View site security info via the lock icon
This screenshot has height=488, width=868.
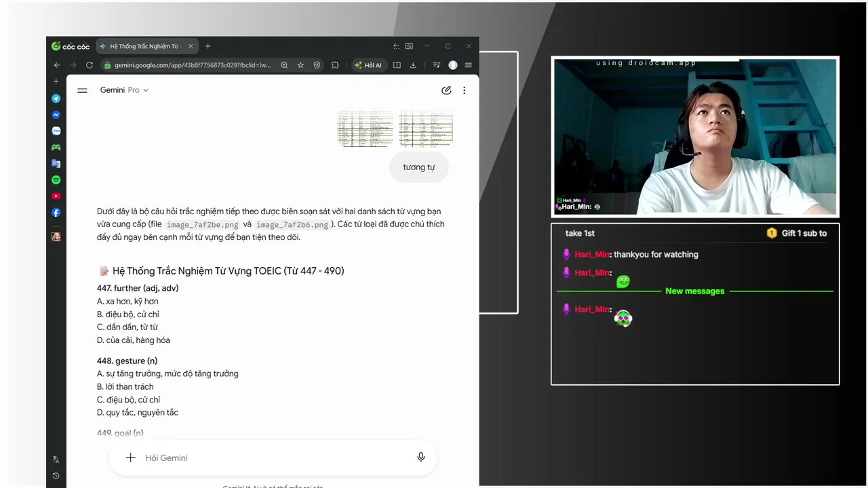pyautogui.click(x=107, y=65)
